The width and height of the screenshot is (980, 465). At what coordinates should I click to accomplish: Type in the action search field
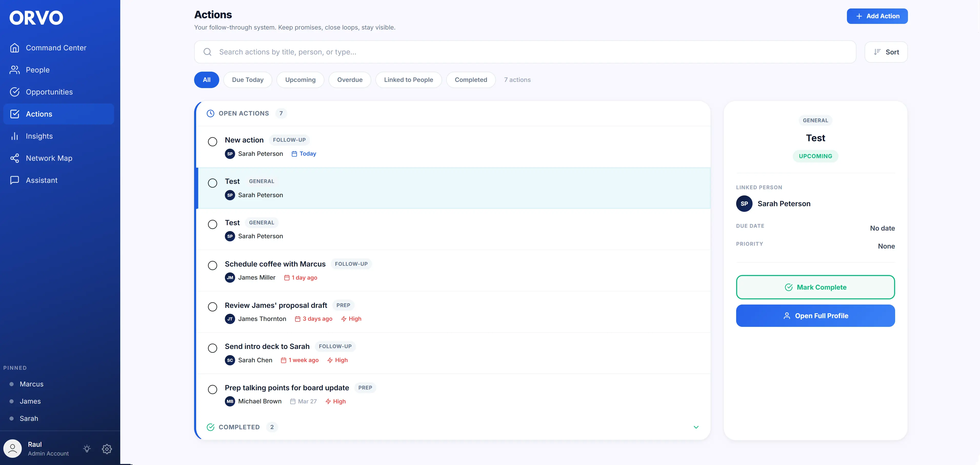(456, 52)
